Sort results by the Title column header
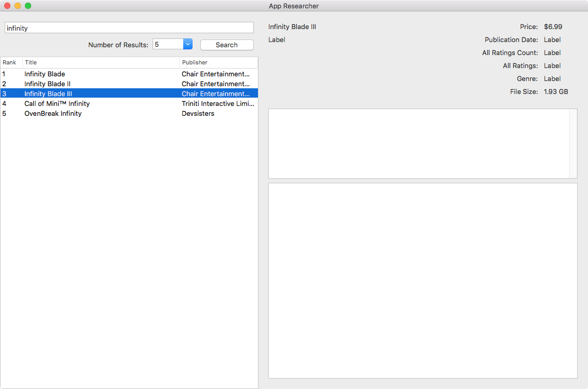The height and width of the screenshot is (389, 588). click(101, 62)
